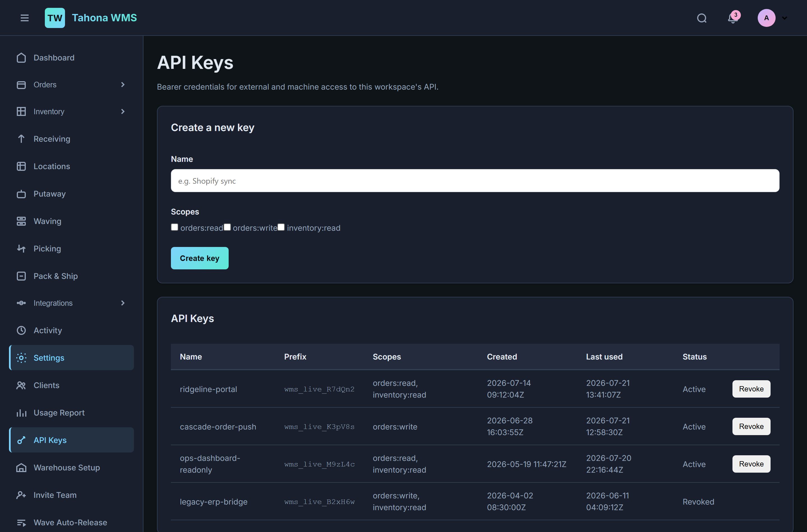Open the Receiving page

click(x=71, y=139)
